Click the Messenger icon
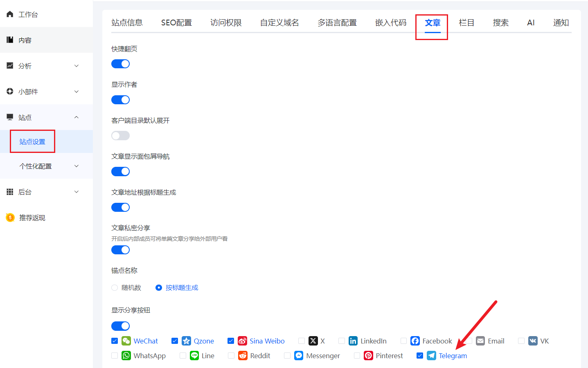 click(299, 355)
